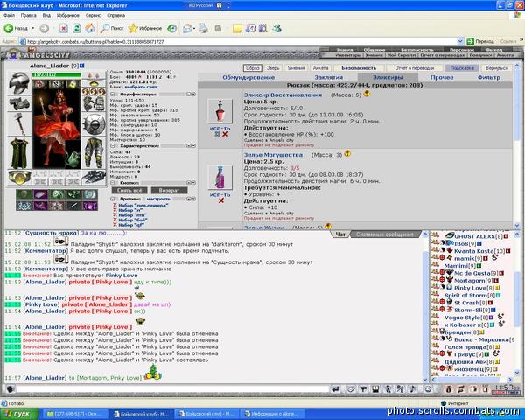This screenshot has height=420, width=525.
Task: Switch to the Чат tab
Action: pyautogui.click(x=340, y=234)
